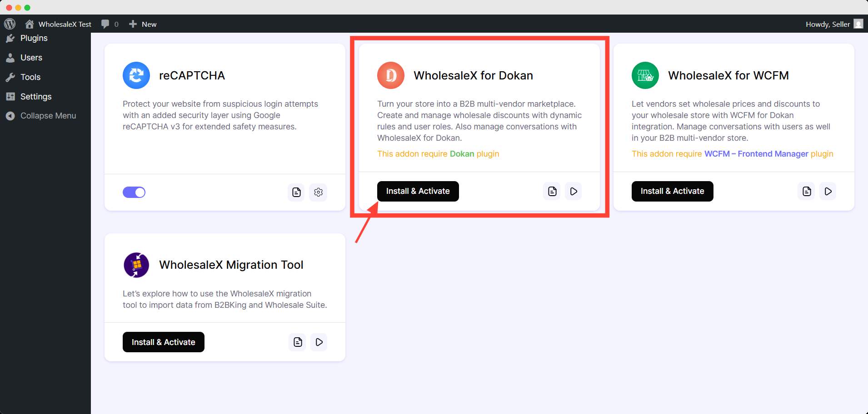This screenshot has width=868, height=414.
Task: Open the WholesaleX Test site home icon
Action: click(x=30, y=24)
